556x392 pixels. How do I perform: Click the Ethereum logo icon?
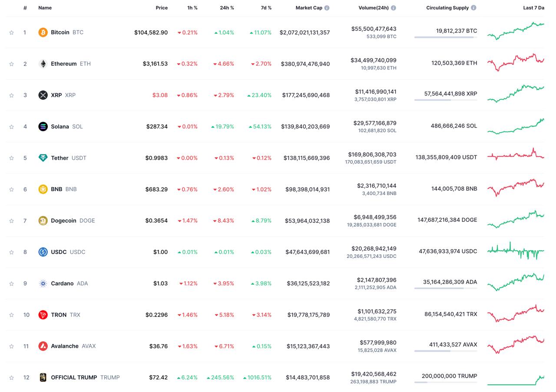click(x=43, y=64)
